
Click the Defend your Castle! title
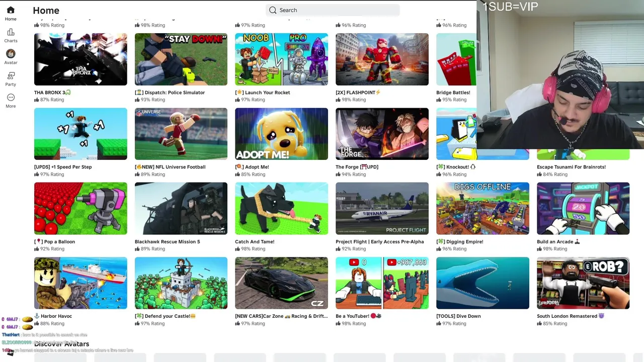coord(165,316)
